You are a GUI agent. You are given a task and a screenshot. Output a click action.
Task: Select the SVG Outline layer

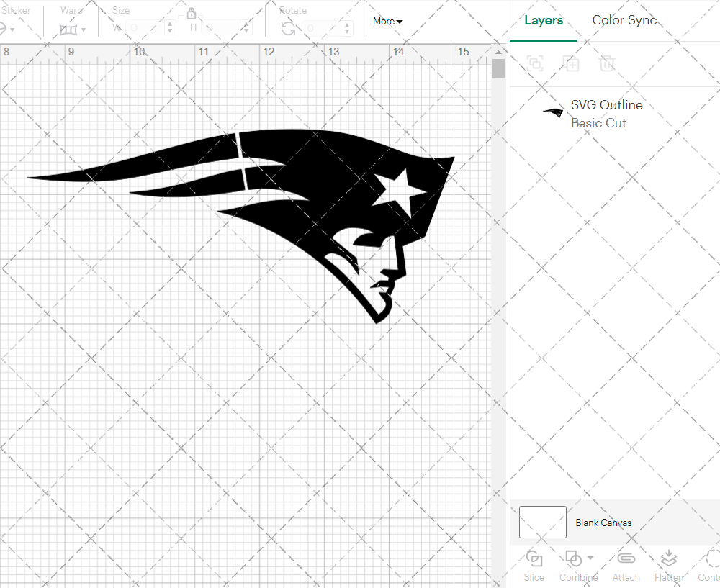pyautogui.click(x=606, y=114)
